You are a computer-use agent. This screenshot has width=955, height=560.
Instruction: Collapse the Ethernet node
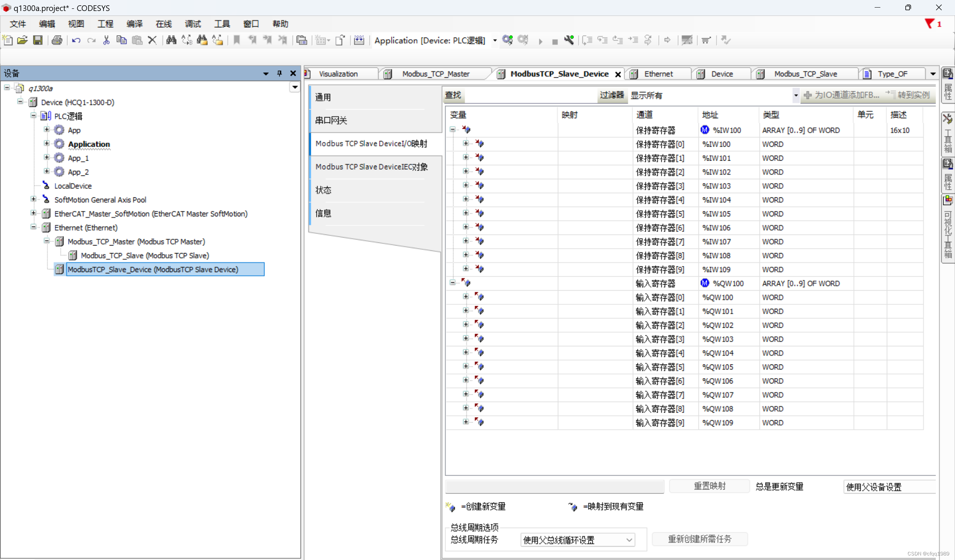tap(33, 227)
